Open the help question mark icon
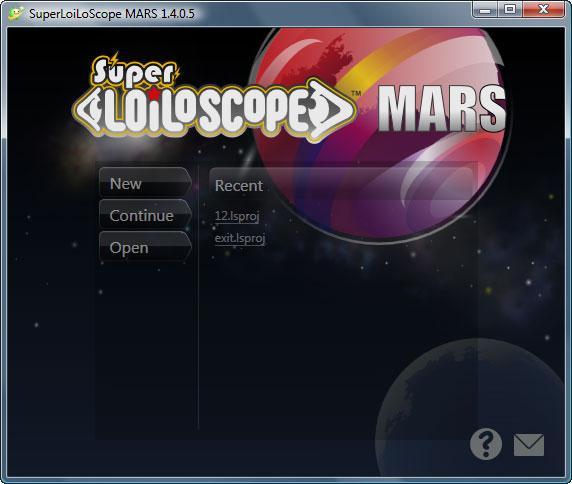Screen dimensions: 572x484 (486, 444)
